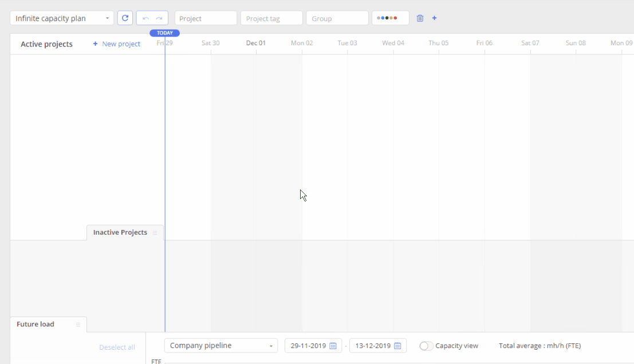Select the Tue 03 date header

click(347, 43)
